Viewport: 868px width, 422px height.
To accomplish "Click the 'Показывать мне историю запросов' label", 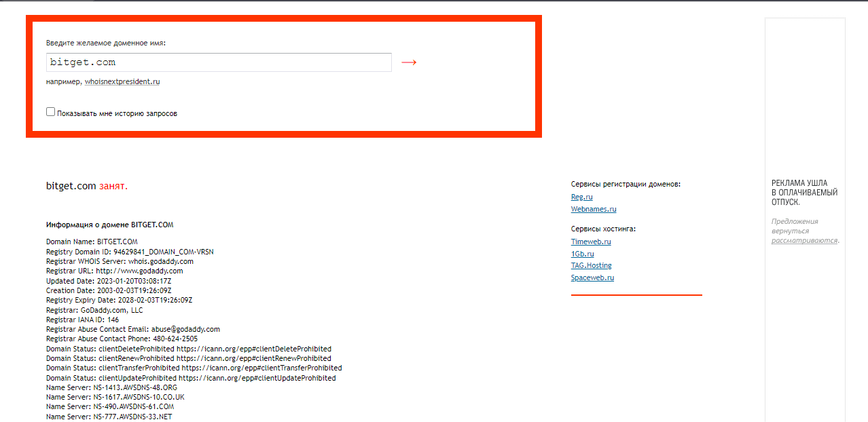I will pyautogui.click(x=117, y=113).
